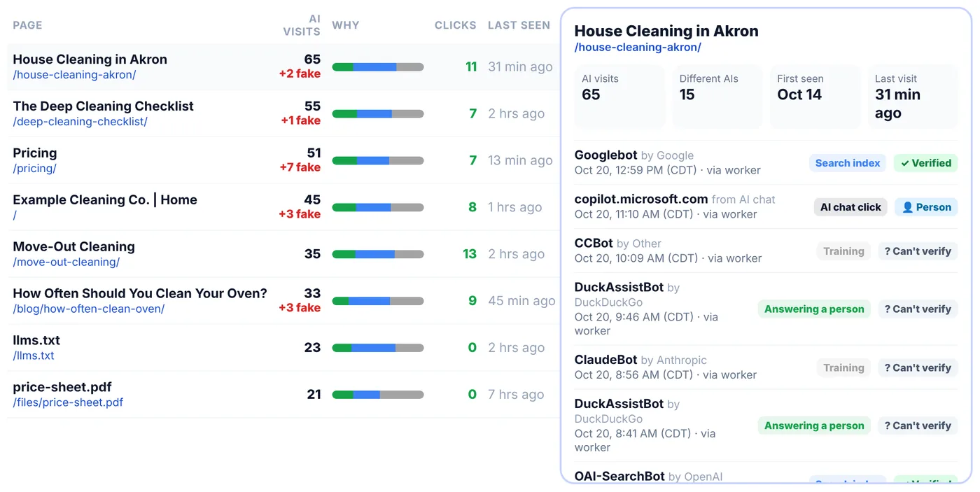This screenshot has height=492, width=980.
Task: Click the Can't verify badge next to ClaudeBot
Action: (917, 367)
